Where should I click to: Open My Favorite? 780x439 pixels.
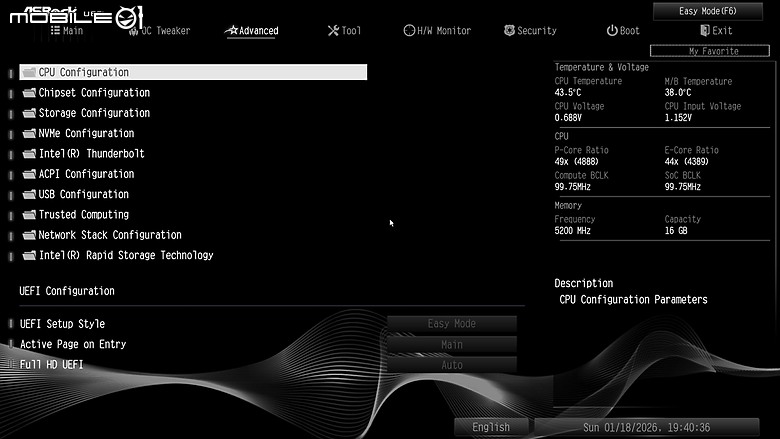point(710,51)
